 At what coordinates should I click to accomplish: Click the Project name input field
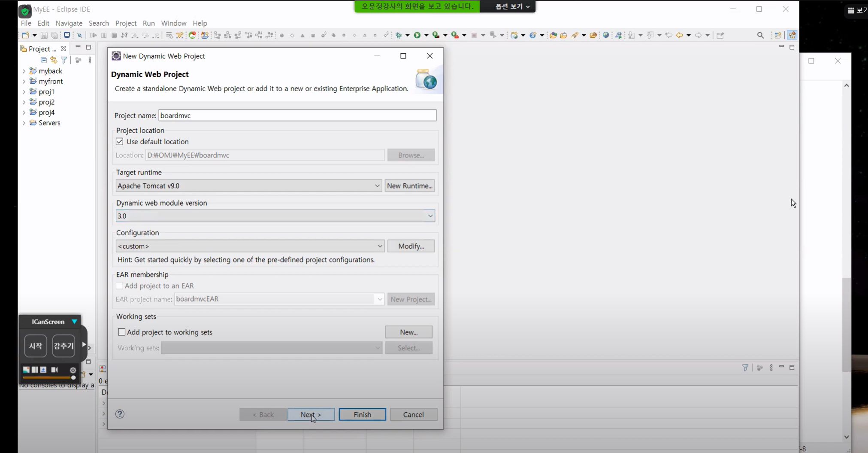pyautogui.click(x=297, y=116)
